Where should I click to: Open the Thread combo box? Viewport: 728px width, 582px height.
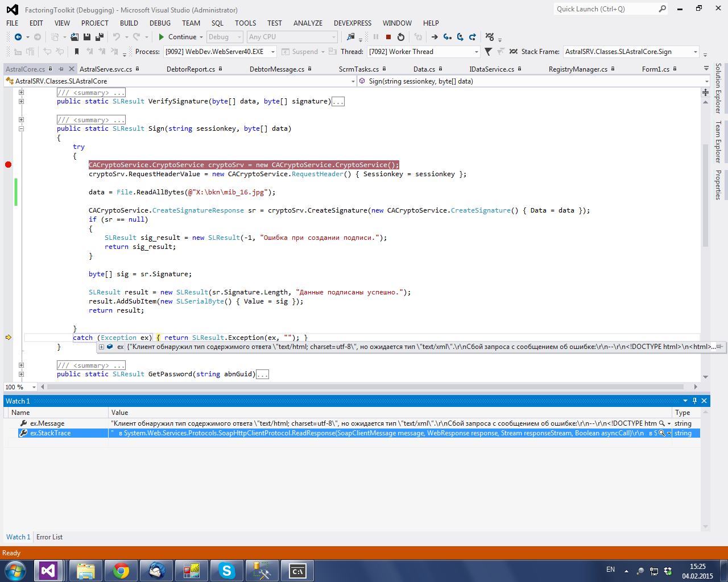point(424,52)
